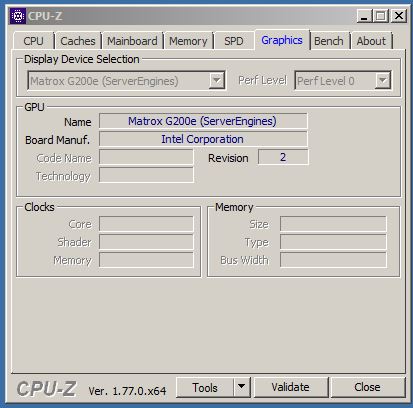Open the display device selection dropdown

pyautogui.click(x=126, y=81)
